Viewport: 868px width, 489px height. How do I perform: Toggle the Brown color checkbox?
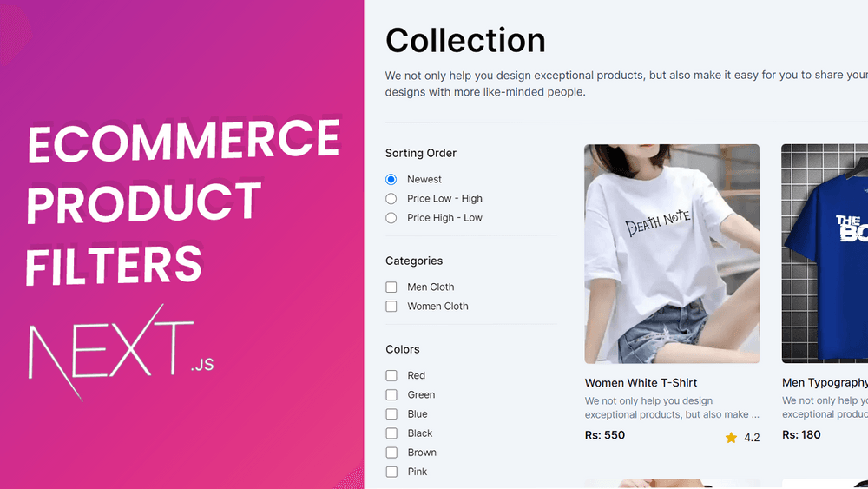click(391, 453)
